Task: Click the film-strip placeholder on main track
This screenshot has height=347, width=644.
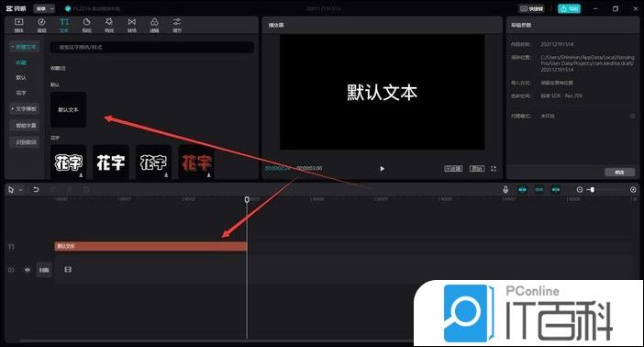Action: pos(68,270)
